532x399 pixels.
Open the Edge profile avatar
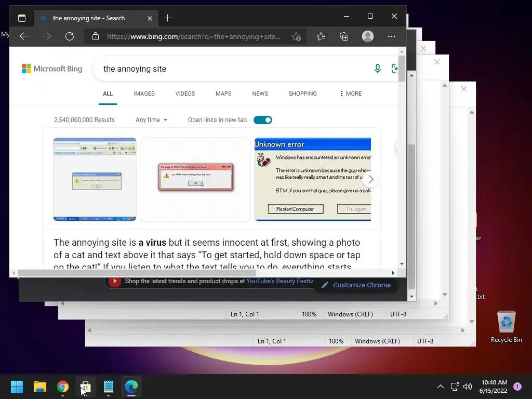tap(367, 36)
